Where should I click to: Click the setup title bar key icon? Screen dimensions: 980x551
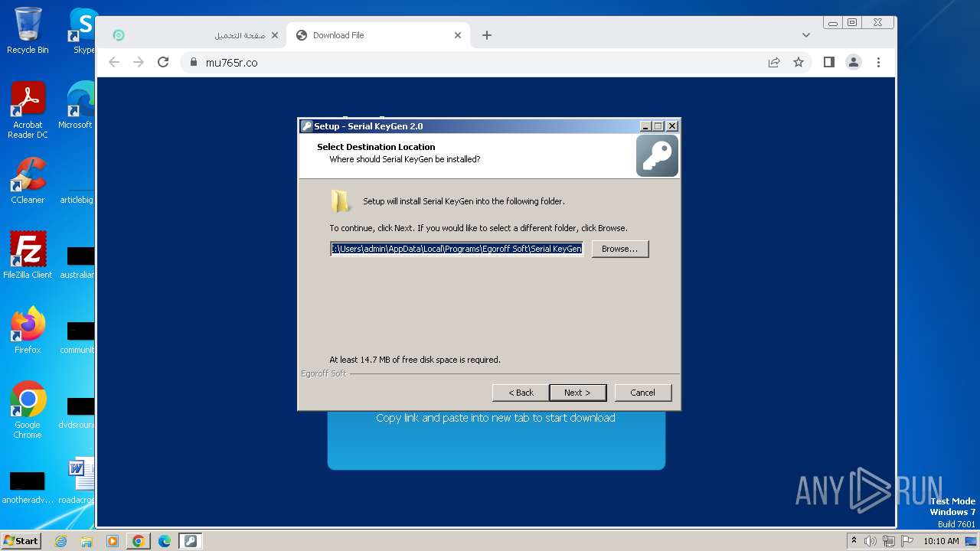point(306,126)
